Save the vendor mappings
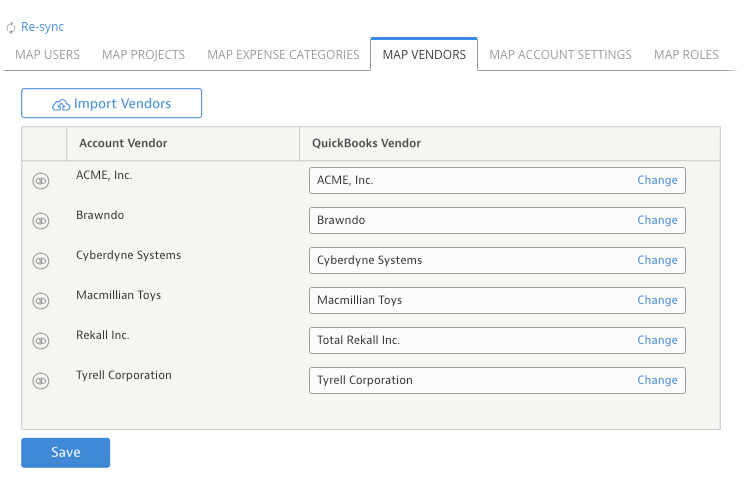The width and height of the screenshot is (744, 490). [x=65, y=453]
